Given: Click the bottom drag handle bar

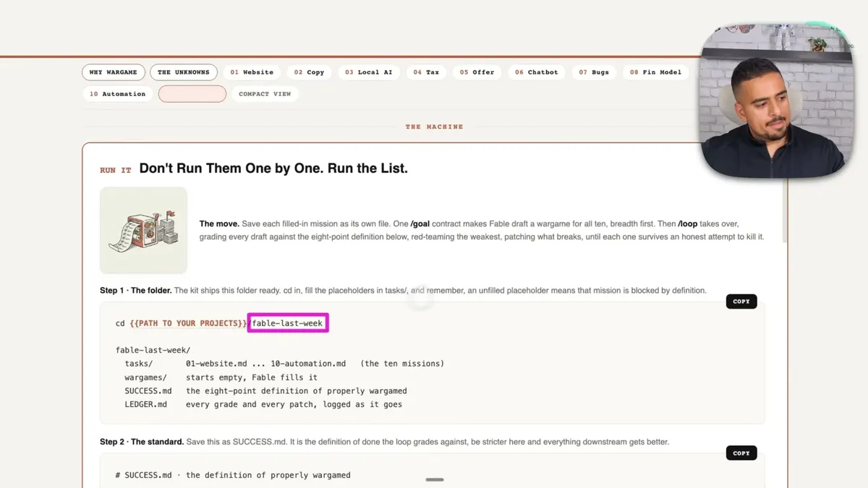Looking at the screenshot, I should pyautogui.click(x=435, y=479).
